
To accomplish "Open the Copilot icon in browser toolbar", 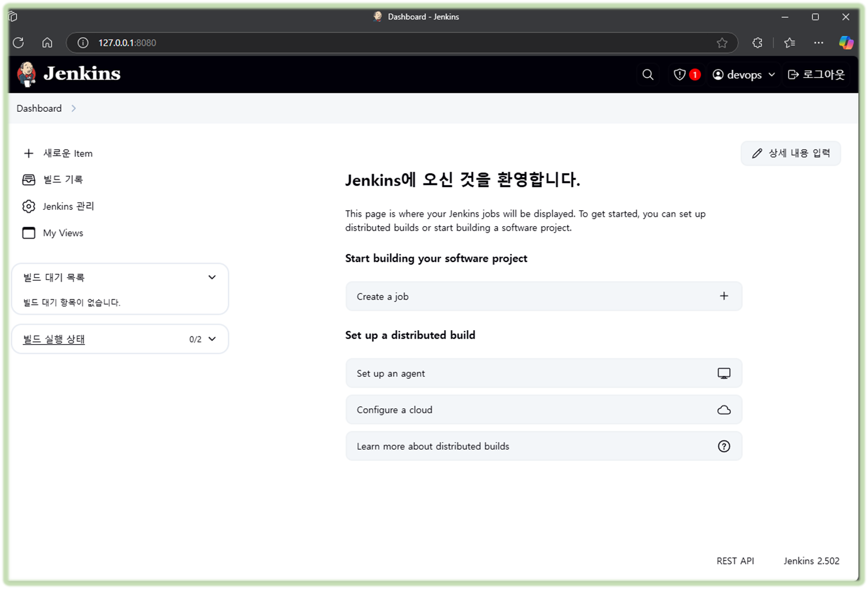I will point(846,43).
